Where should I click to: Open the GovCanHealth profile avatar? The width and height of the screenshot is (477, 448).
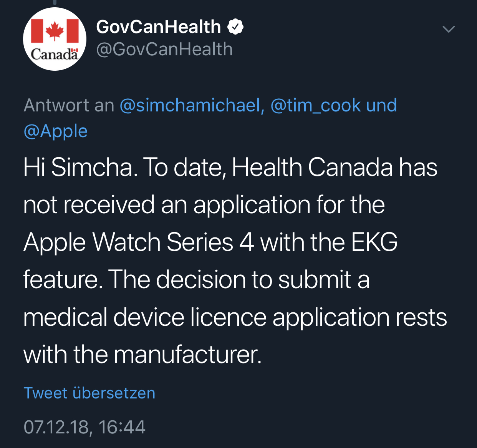(x=55, y=39)
